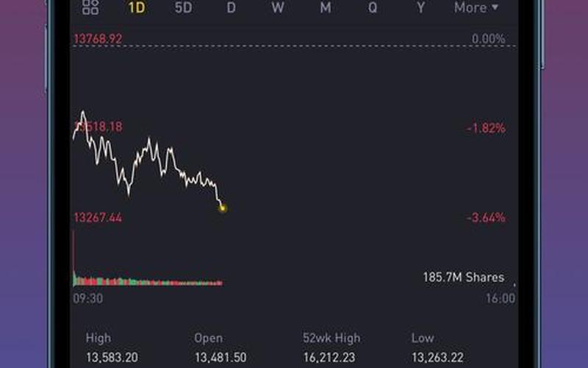Select the yearly Y chart tab
The width and height of the screenshot is (588, 368).
point(420,7)
